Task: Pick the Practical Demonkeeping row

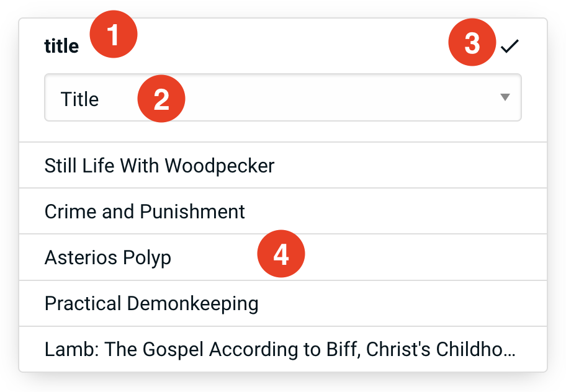Action: [x=283, y=303]
